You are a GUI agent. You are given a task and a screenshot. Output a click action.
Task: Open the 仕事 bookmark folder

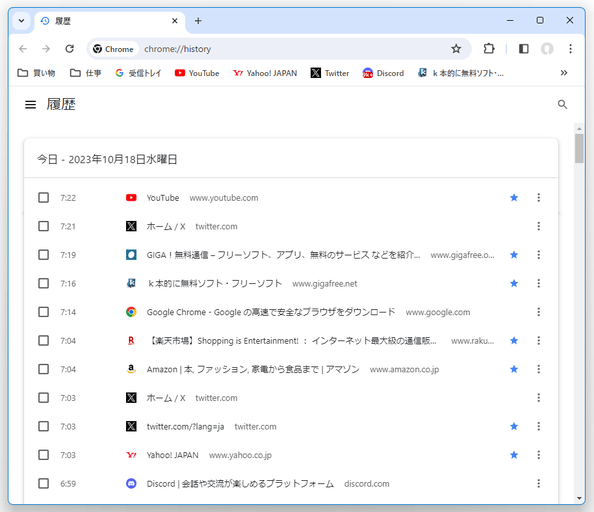(x=86, y=73)
